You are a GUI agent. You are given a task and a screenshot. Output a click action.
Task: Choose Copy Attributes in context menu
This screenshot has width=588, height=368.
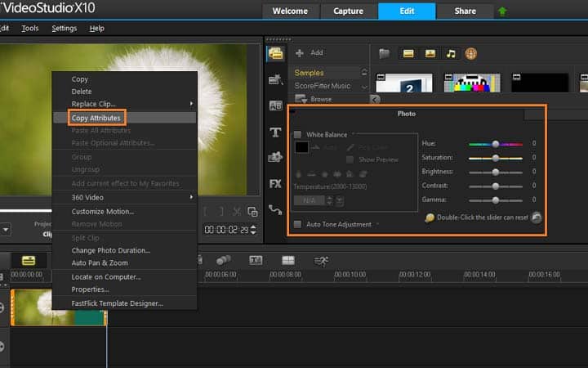point(96,118)
